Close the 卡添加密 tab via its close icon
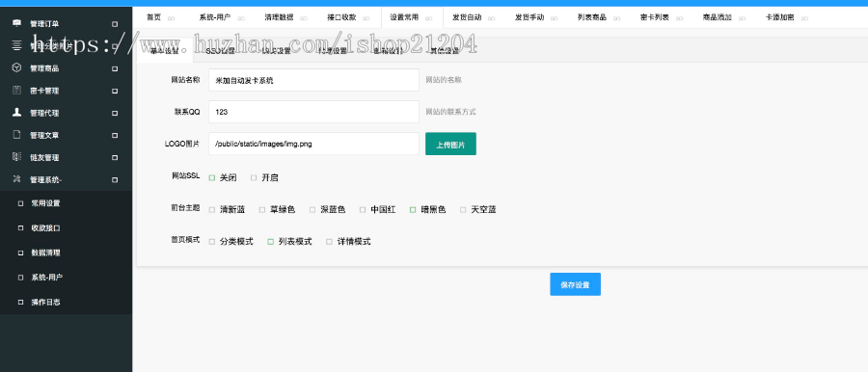The height and width of the screenshot is (372, 868). pyautogui.click(x=804, y=17)
